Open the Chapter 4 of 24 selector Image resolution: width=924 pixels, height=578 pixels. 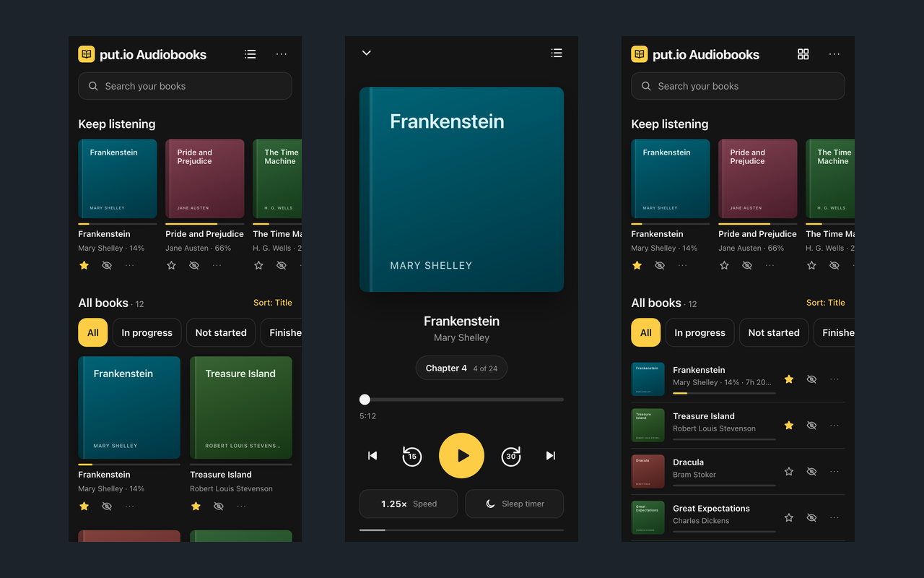click(x=461, y=368)
